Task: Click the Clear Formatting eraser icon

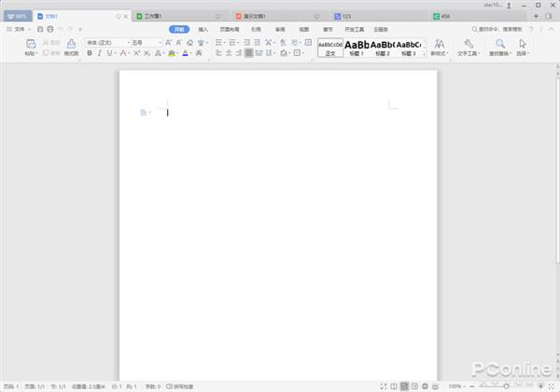Action: [x=190, y=43]
